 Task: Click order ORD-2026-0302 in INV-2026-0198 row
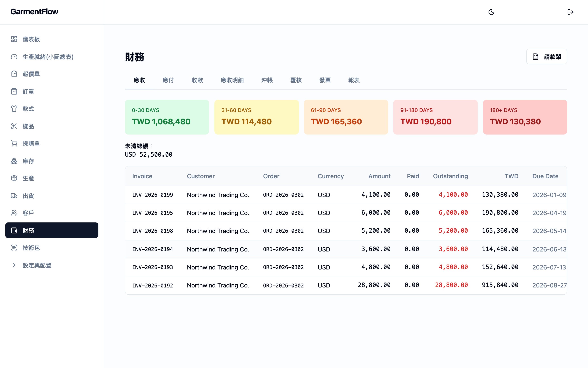coord(283,231)
